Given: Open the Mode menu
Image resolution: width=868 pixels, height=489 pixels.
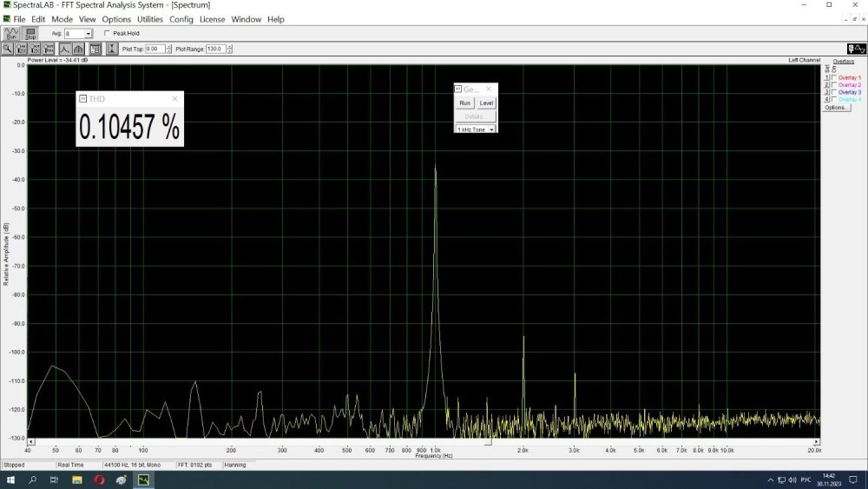Looking at the screenshot, I should [x=62, y=19].
